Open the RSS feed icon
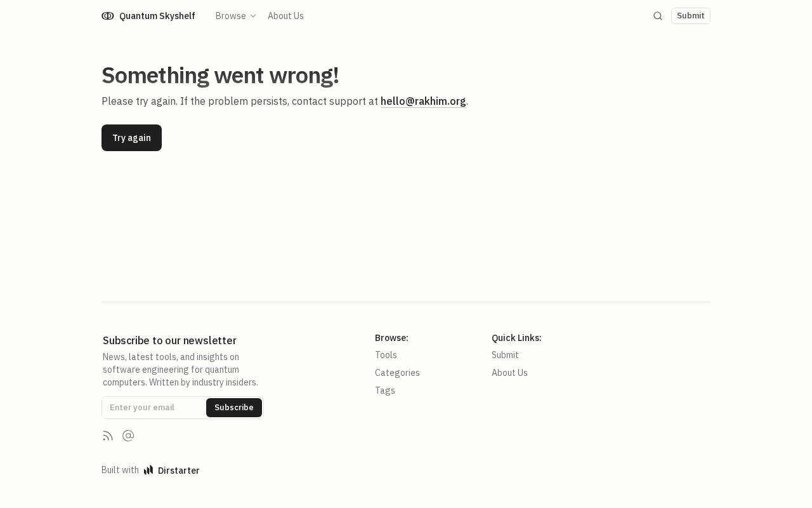812x508 pixels. click(x=108, y=436)
